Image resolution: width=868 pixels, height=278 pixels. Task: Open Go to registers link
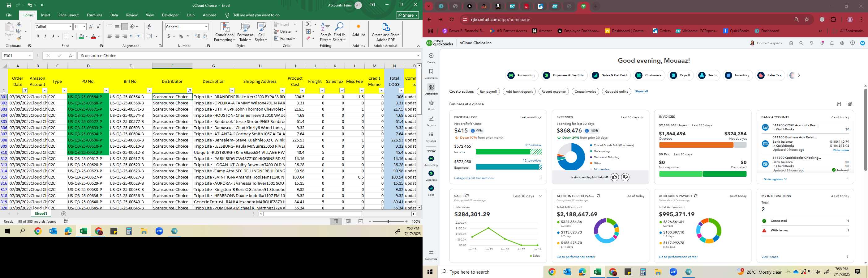[775, 179]
